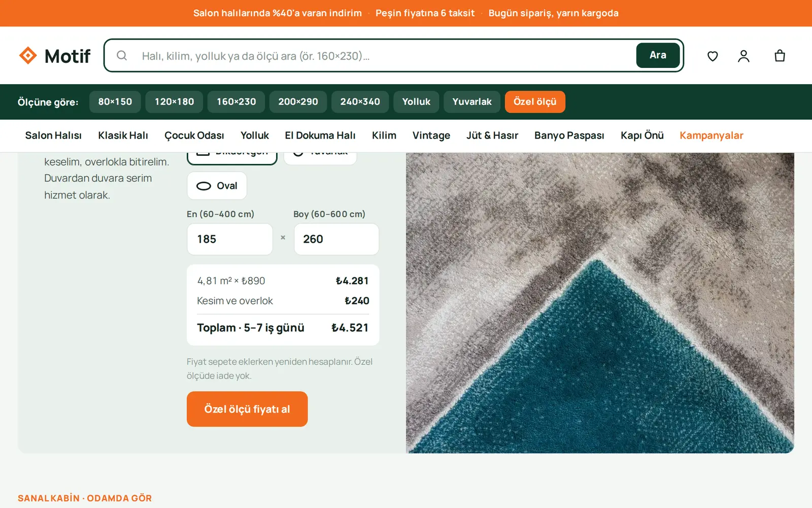Open Kapı Önü category

[642, 136]
